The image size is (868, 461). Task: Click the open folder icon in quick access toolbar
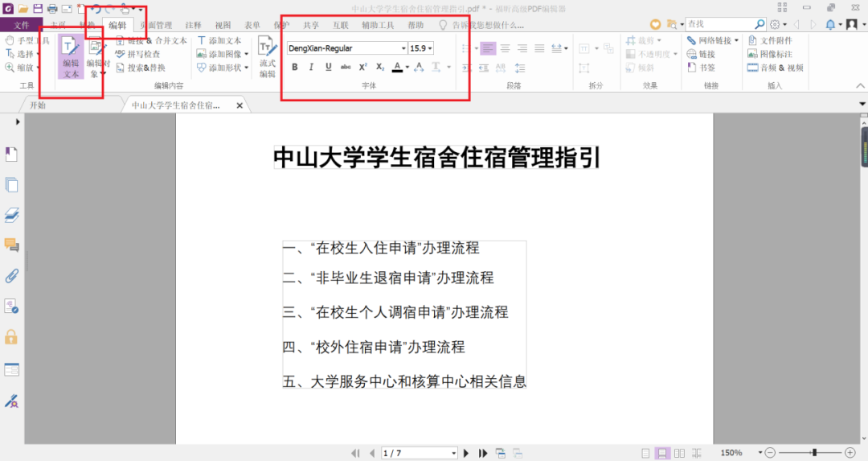[23, 9]
